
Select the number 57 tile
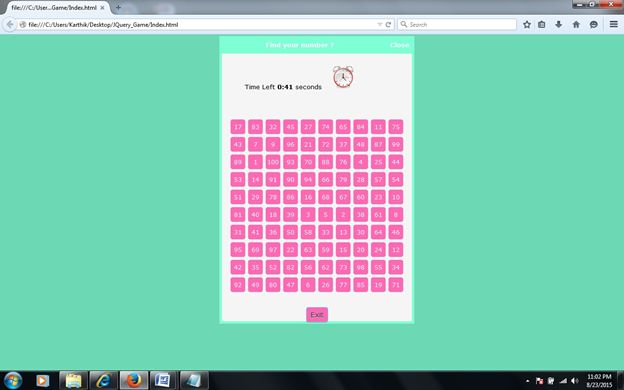coord(378,179)
